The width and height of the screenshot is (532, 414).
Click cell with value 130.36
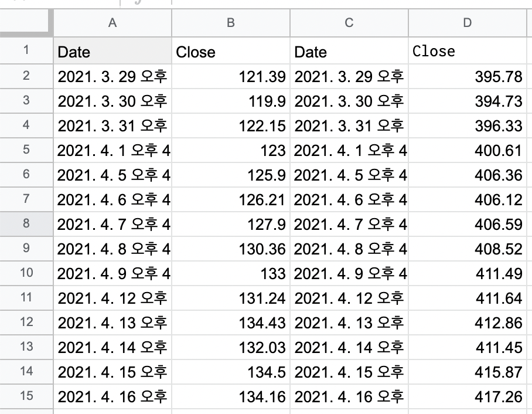click(x=231, y=249)
